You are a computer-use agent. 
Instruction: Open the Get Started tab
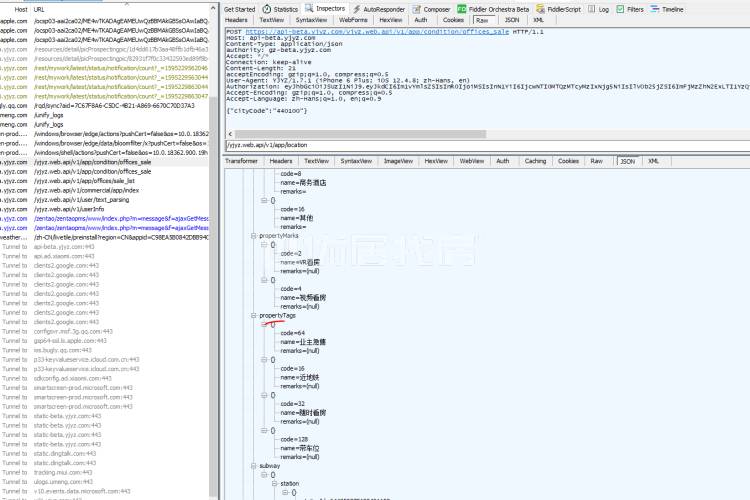(240, 9)
